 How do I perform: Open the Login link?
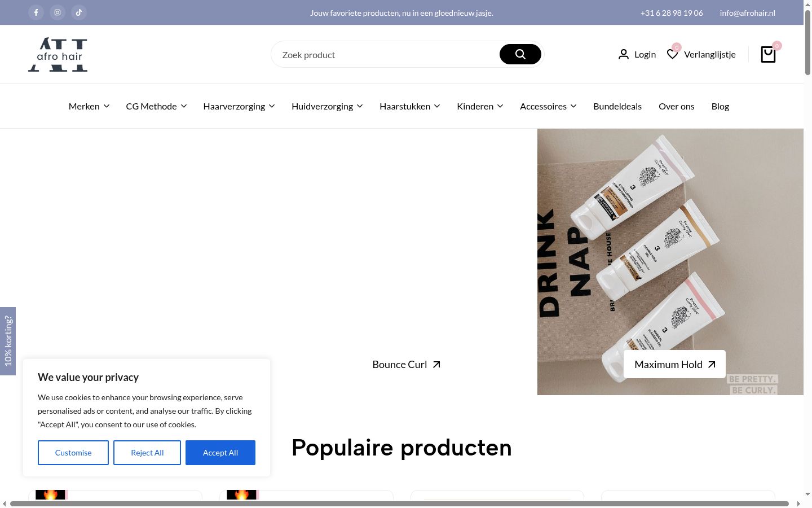click(x=645, y=54)
